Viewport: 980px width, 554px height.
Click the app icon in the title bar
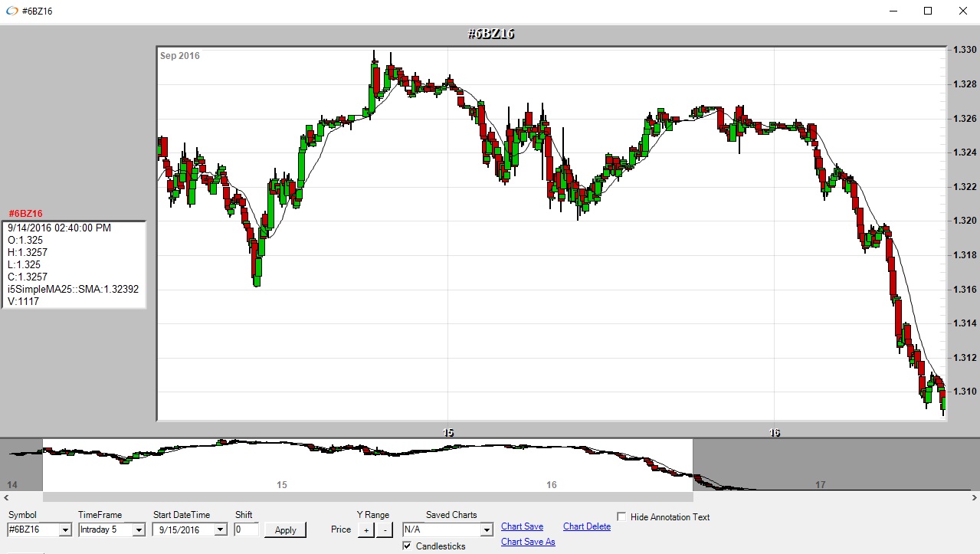pyautogui.click(x=11, y=11)
